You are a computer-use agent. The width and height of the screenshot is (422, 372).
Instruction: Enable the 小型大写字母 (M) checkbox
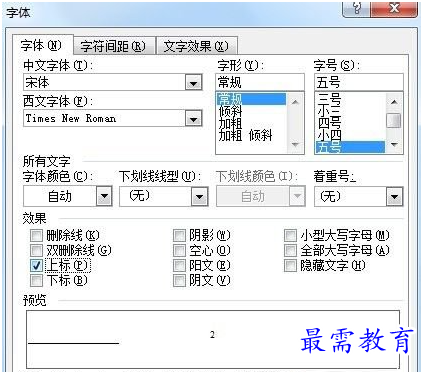click(290, 235)
